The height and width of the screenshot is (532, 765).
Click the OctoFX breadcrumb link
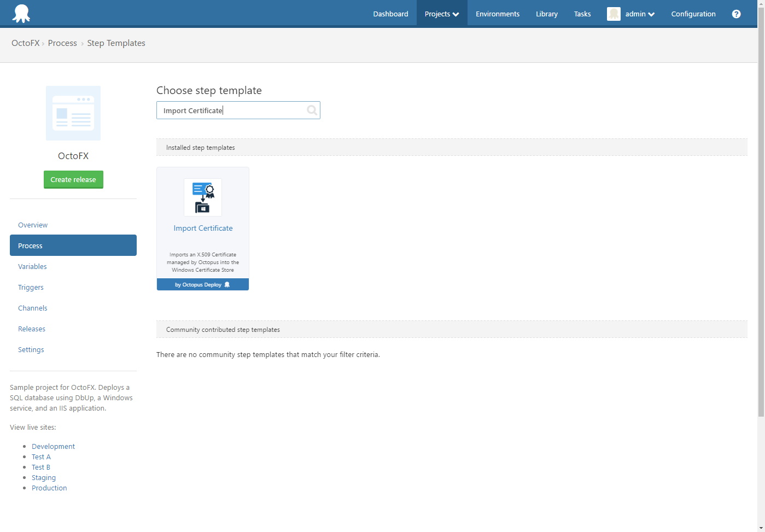pos(25,43)
